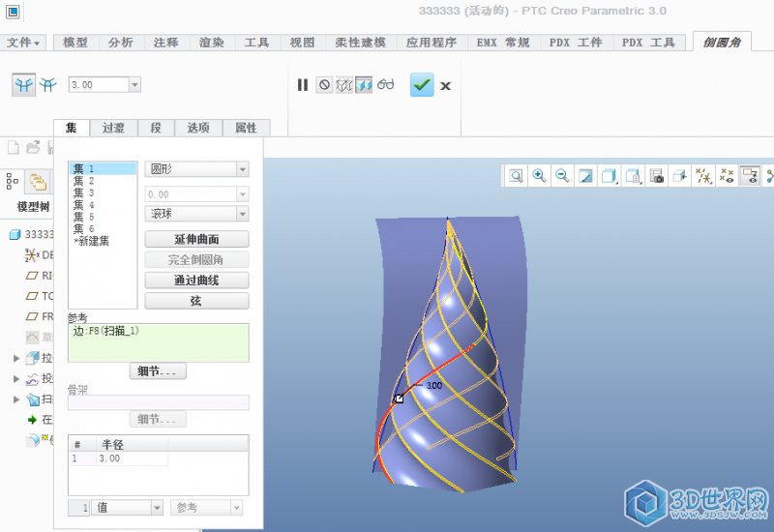Click the window icon in title bar
The image size is (774, 532).
[x=13, y=11]
